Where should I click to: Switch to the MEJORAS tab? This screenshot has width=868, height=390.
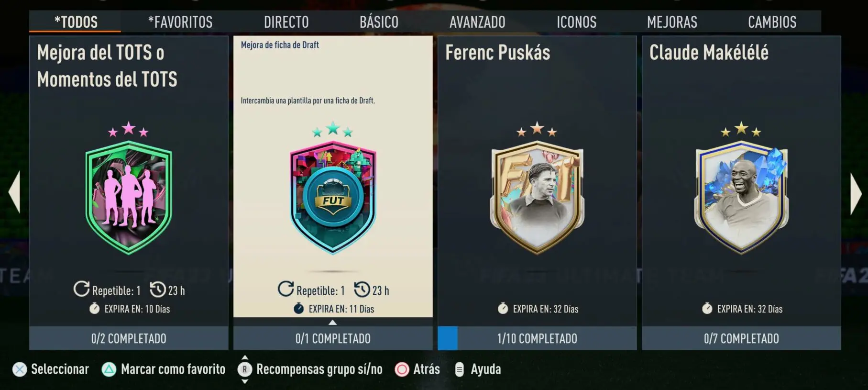[x=672, y=22]
